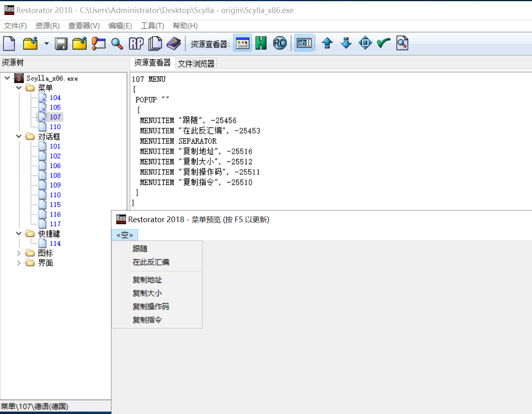Expand the 图标 folder
The width and height of the screenshot is (532, 414).
pyautogui.click(x=19, y=253)
